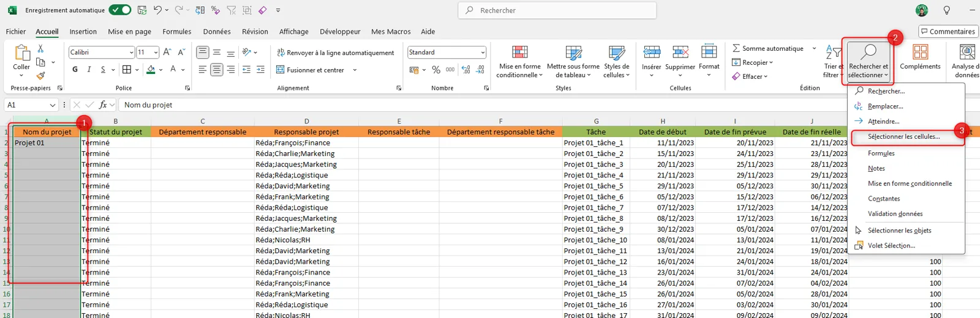The height and width of the screenshot is (318, 980).
Task: Align cell text left
Action: [x=202, y=70]
